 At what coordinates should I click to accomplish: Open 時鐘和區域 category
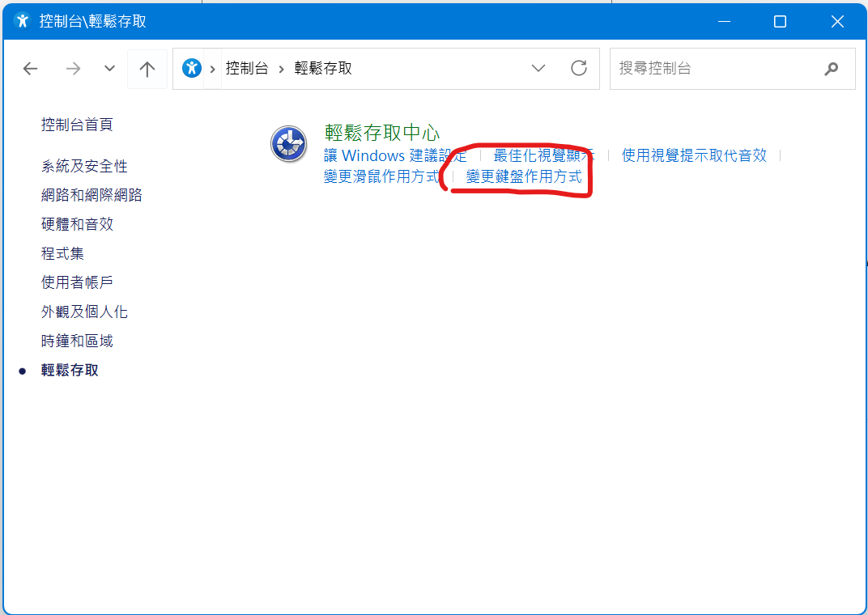[x=77, y=341]
